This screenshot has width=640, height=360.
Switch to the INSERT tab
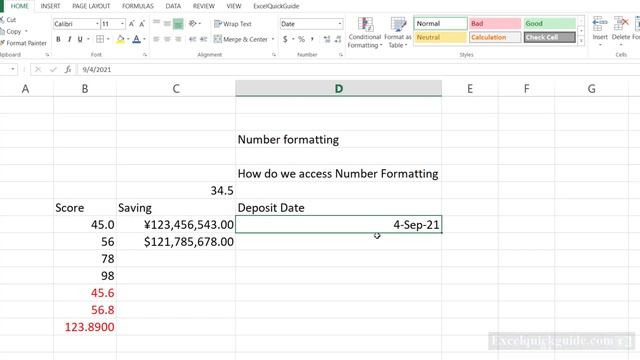click(x=50, y=6)
